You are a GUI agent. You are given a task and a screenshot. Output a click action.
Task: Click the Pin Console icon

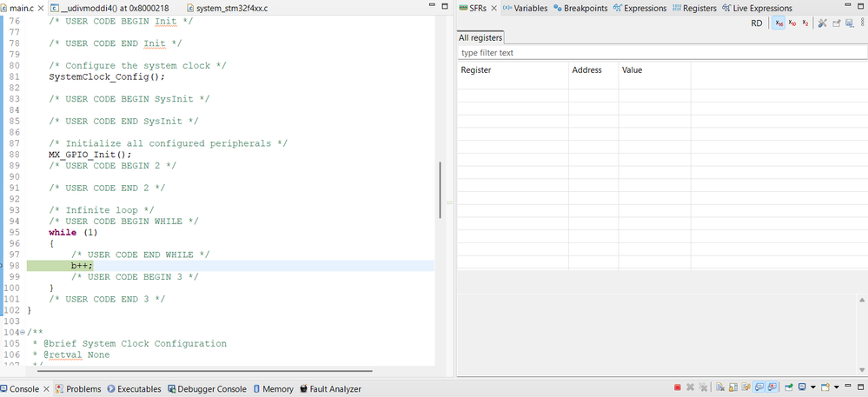[x=789, y=387]
